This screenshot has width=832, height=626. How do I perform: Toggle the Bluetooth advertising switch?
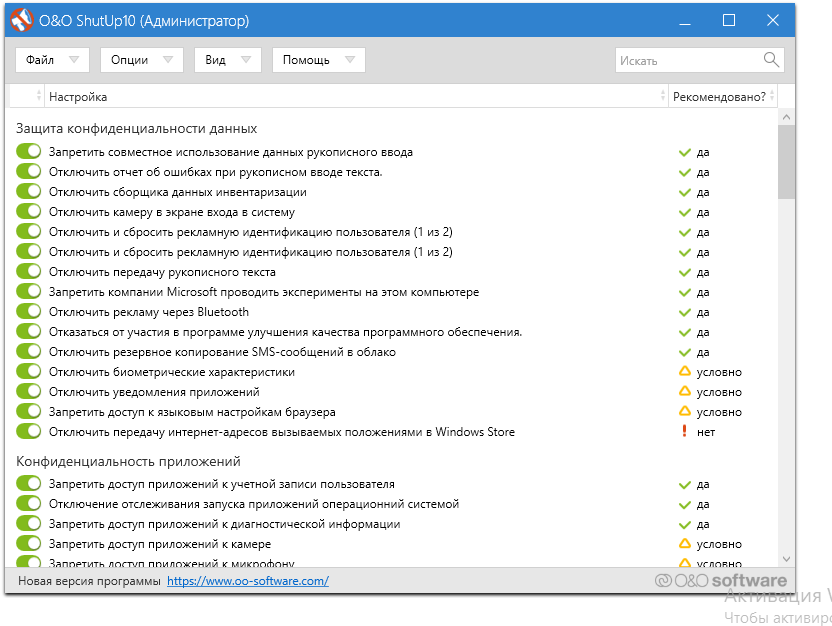[x=29, y=311]
